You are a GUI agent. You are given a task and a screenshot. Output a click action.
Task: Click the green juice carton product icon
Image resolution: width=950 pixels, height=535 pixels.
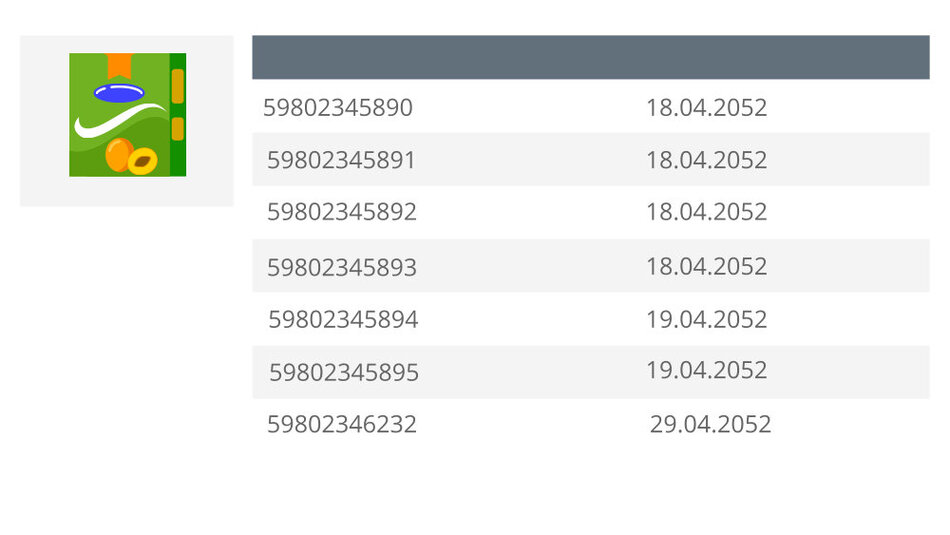click(x=127, y=115)
